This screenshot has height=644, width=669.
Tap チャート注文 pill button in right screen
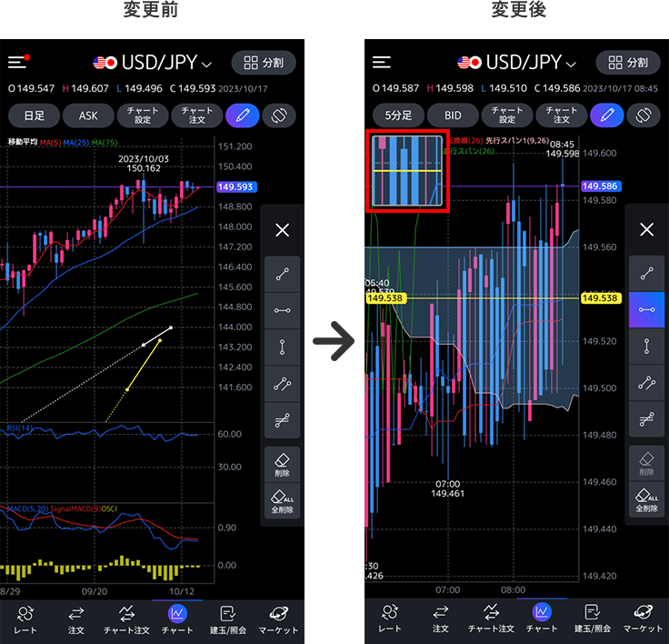[x=561, y=116]
